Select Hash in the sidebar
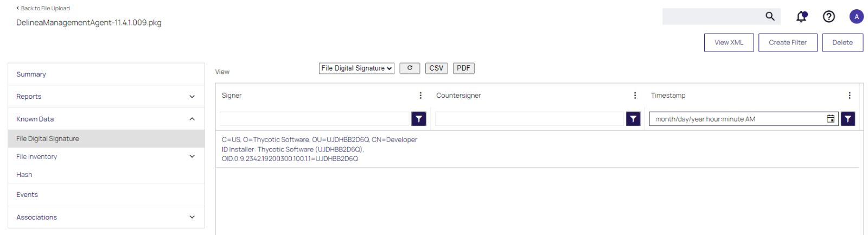Screen dimensions: 868x235 point(24,175)
